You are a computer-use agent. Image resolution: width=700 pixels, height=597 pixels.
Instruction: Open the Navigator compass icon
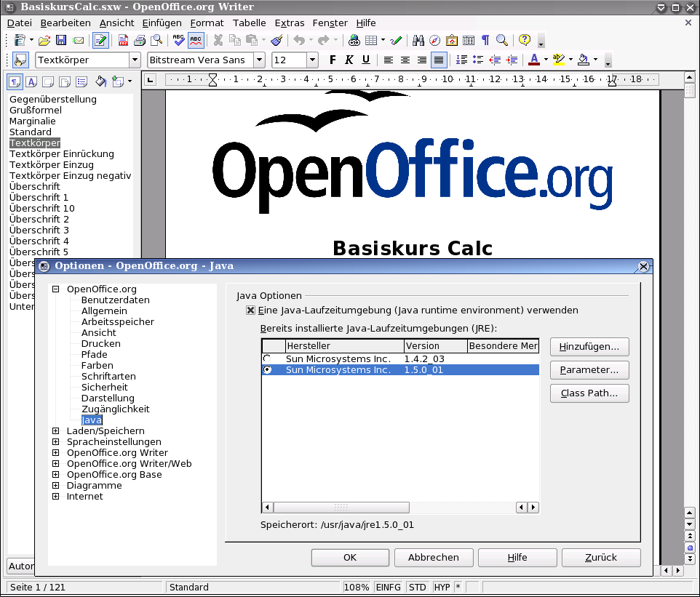pos(435,41)
